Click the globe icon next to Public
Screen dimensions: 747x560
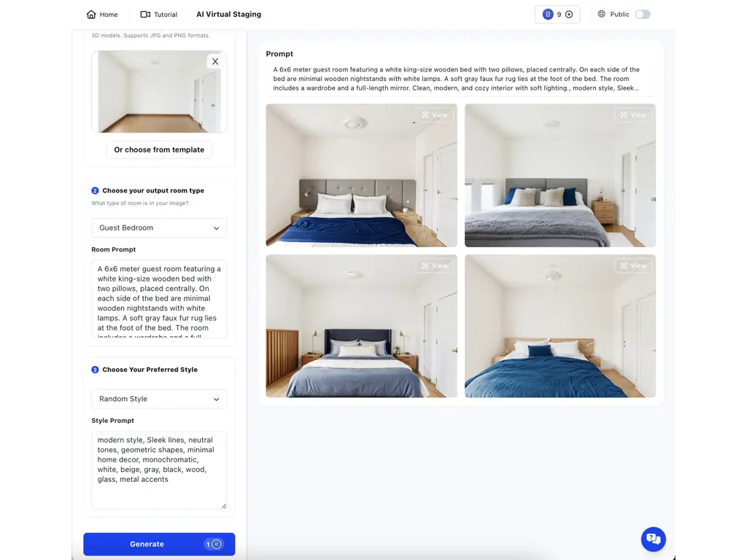[602, 15]
